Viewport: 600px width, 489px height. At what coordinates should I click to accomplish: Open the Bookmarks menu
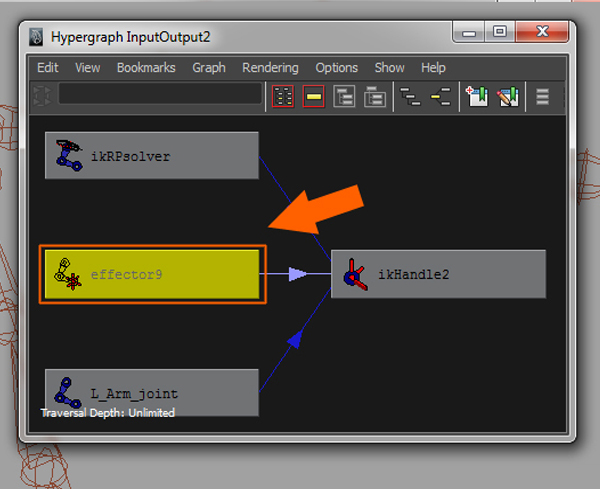click(146, 68)
